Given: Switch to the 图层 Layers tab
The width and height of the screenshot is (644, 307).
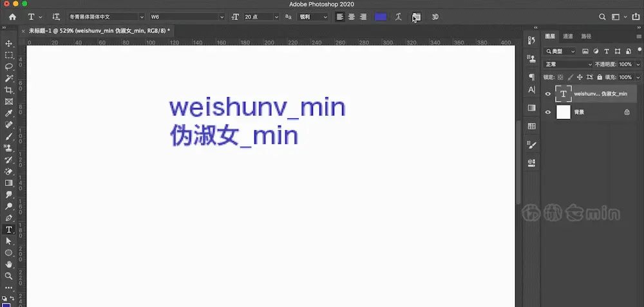Looking at the screenshot, I should point(550,36).
